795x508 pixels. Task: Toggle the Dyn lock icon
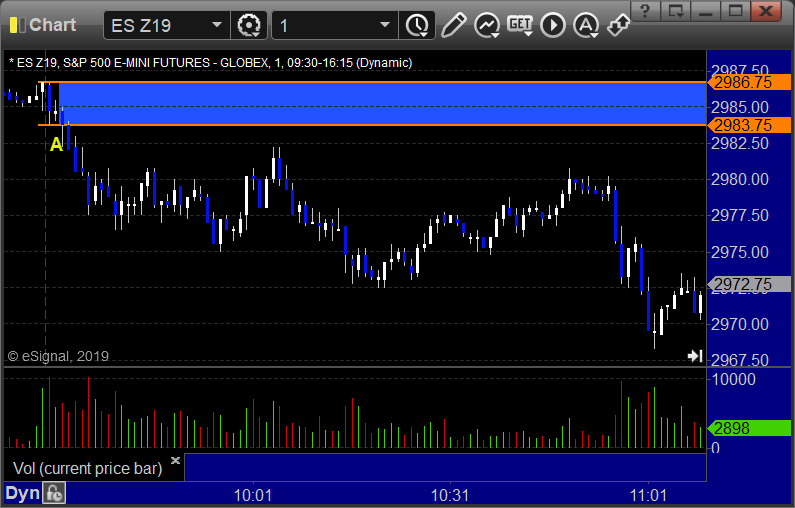point(54,494)
